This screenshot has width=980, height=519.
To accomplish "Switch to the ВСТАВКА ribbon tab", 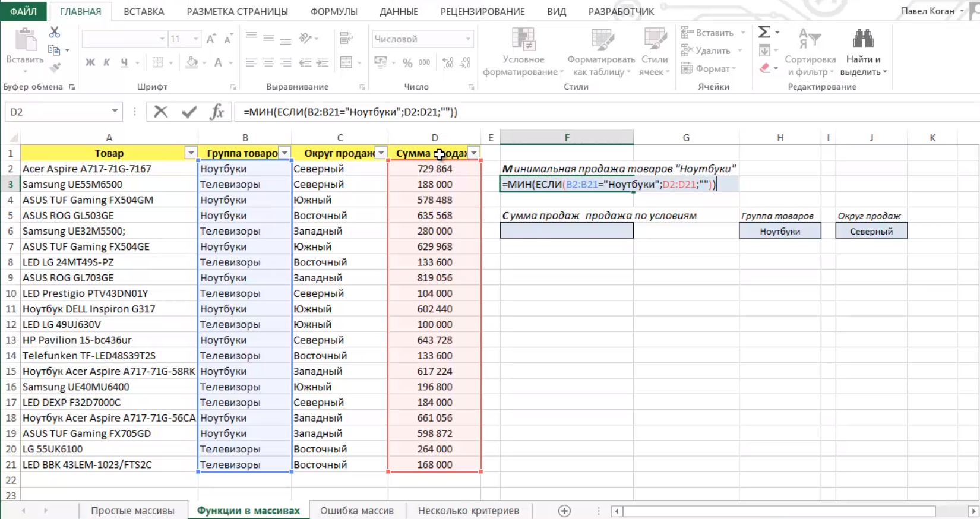I will pos(144,11).
